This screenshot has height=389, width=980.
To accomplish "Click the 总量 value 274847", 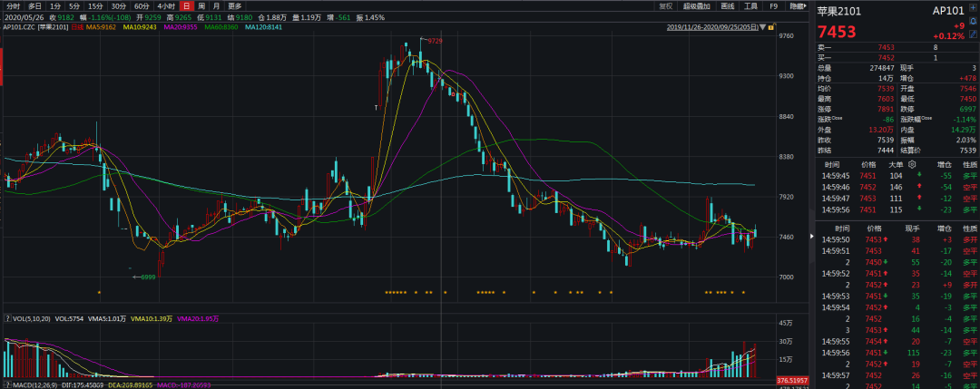I will [x=882, y=67].
